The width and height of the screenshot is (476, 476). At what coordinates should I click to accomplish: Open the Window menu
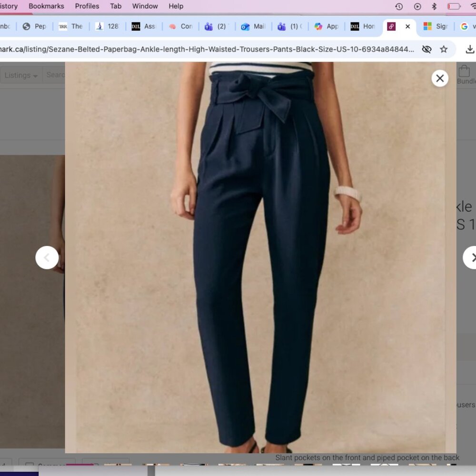tap(145, 6)
